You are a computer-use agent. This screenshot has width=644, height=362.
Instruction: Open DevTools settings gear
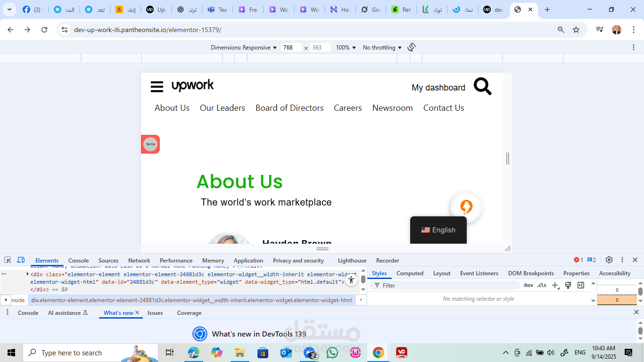[609, 260]
